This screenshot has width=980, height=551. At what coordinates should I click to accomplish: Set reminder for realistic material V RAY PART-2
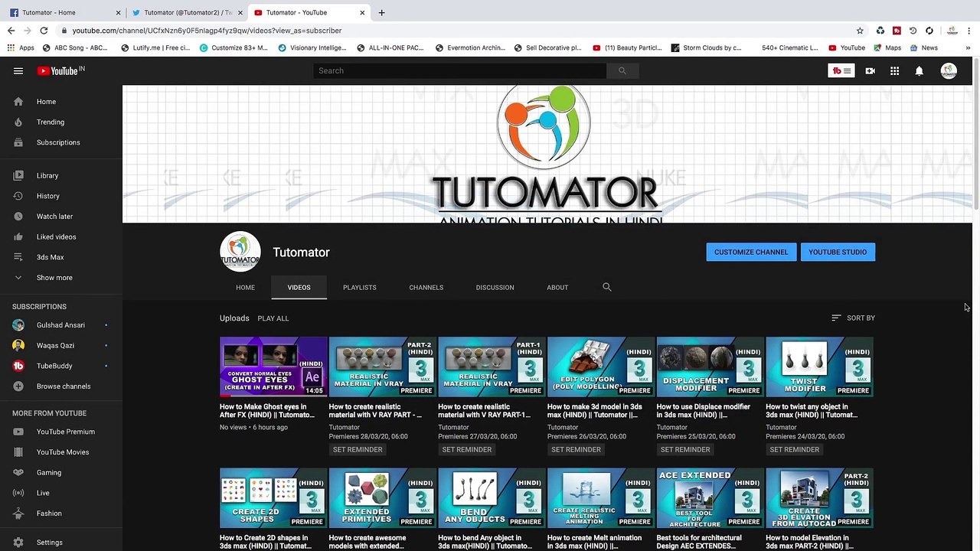point(358,449)
